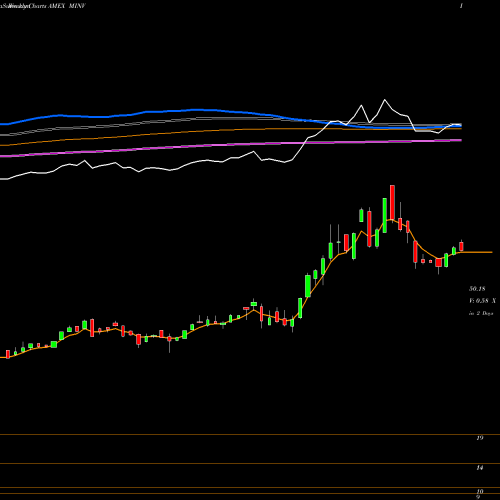Click the orange price average line's flat right end

477,252
